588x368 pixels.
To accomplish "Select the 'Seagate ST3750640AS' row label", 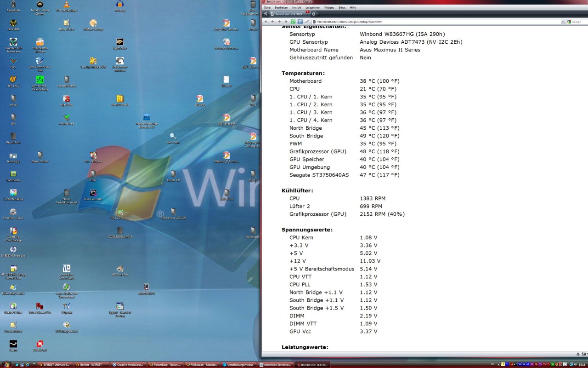I will [x=319, y=175].
